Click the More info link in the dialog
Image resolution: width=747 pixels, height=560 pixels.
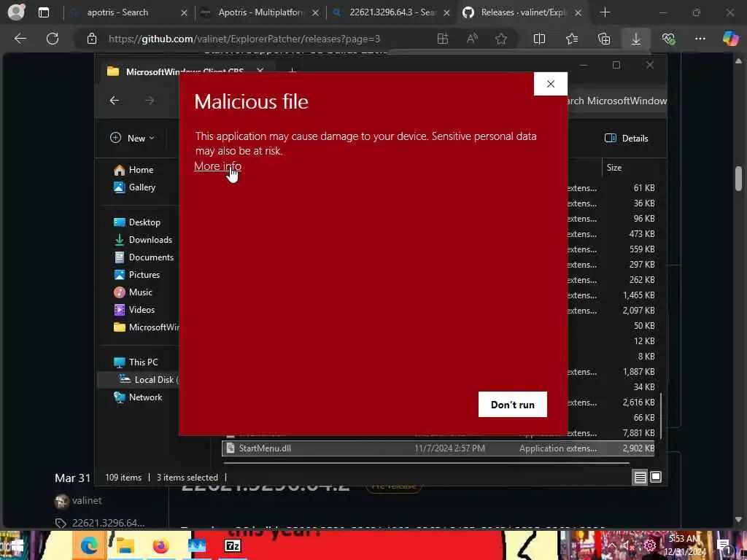[217, 166]
